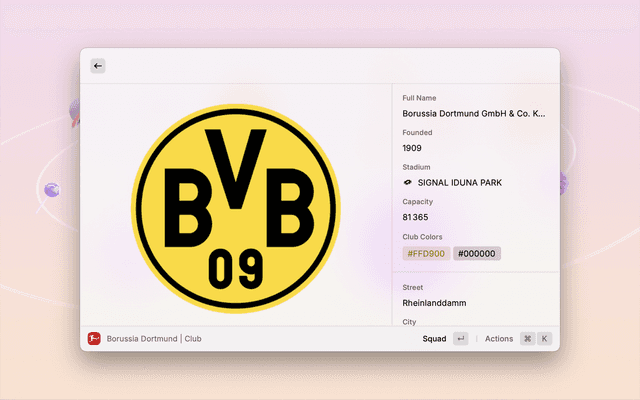Screen dimensions: 640x400
Task: Click the Bundesliga logo icon in footer
Action: 94,339
